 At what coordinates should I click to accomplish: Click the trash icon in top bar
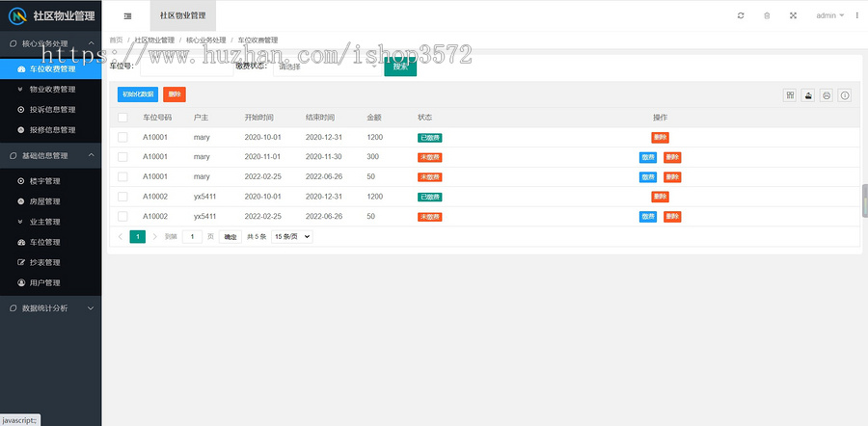click(767, 15)
